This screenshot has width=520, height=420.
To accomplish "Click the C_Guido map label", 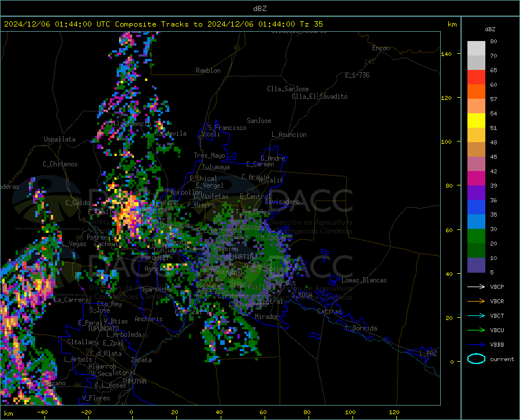I will [77, 203].
